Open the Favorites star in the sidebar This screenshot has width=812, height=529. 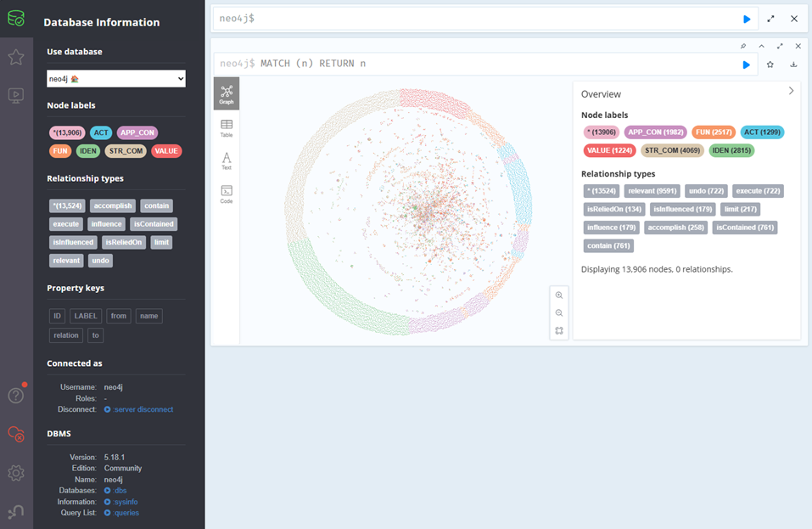(16, 57)
